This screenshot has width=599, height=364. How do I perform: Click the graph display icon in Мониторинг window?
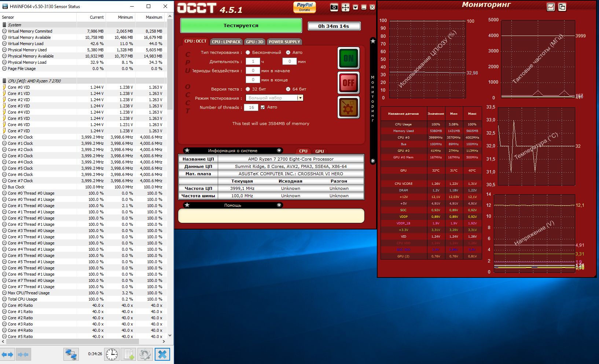[x=551, y=7]
